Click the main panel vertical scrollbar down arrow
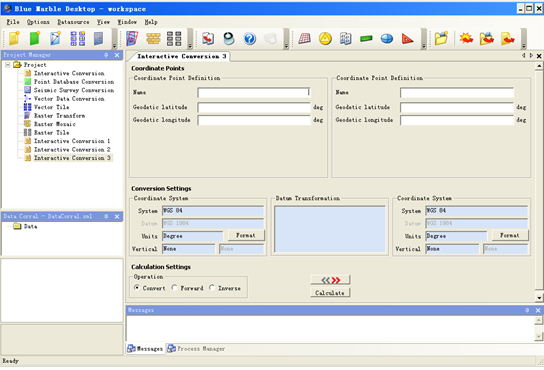 click(539, 297)
